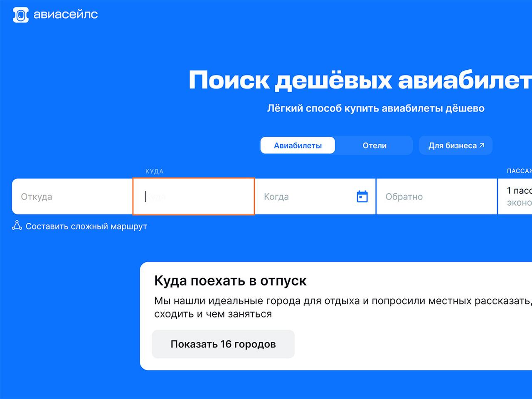Click the complex route triangle icon
This screenshot has width=532, height=399.
coord(17,226)
